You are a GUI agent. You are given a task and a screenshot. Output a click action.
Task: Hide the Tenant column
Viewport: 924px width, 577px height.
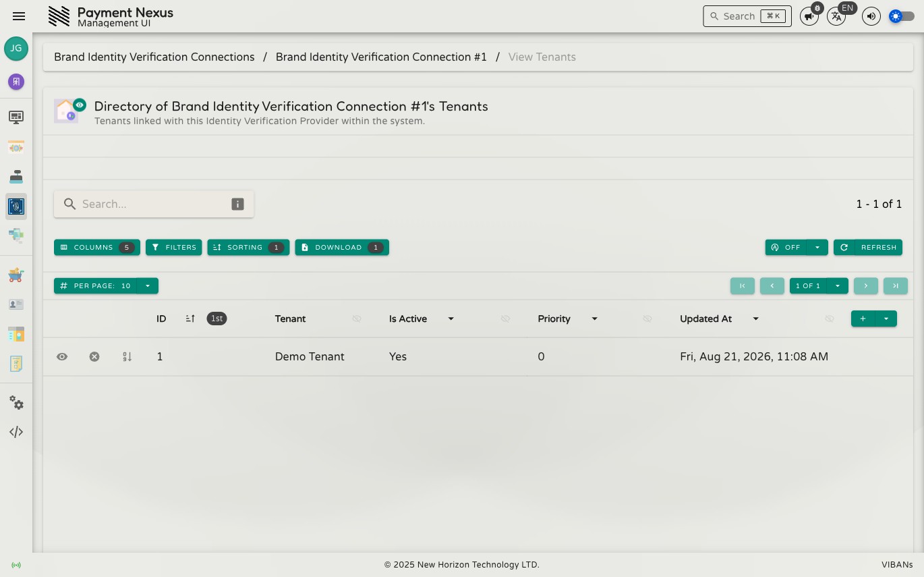[357, 319]
